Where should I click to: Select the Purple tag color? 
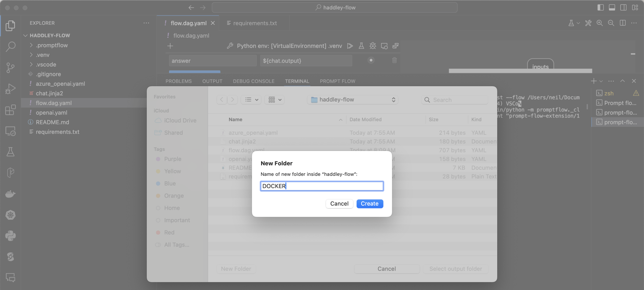[x=172, y=159]
